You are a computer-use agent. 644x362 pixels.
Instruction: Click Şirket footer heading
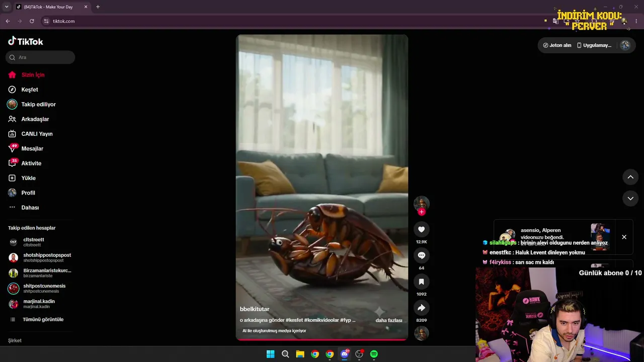pos(15,340)
